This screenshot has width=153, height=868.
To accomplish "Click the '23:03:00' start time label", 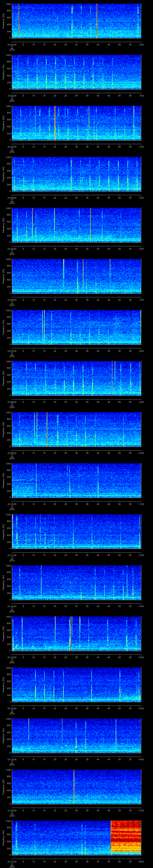I will pos(12,146).
